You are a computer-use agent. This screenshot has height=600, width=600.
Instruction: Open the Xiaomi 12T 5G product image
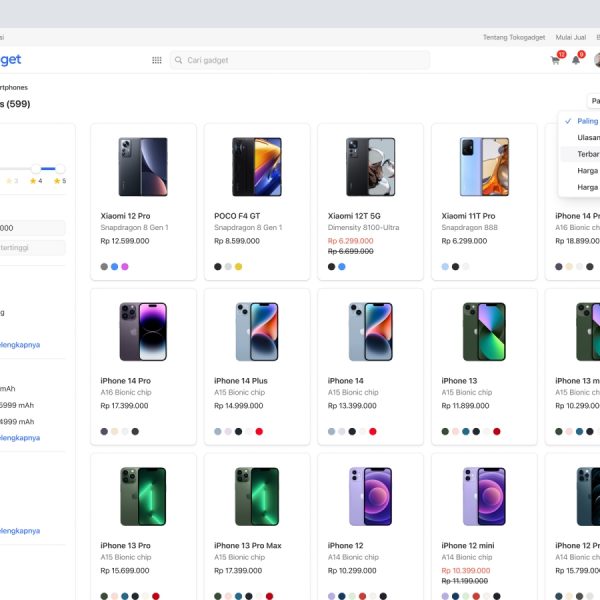370,167
